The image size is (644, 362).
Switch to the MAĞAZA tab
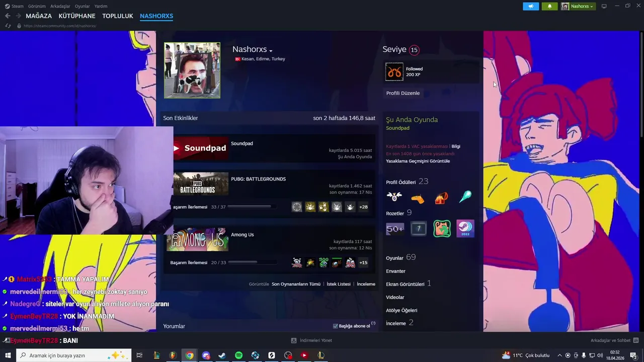pyautogui.click(x=39, y=16)
